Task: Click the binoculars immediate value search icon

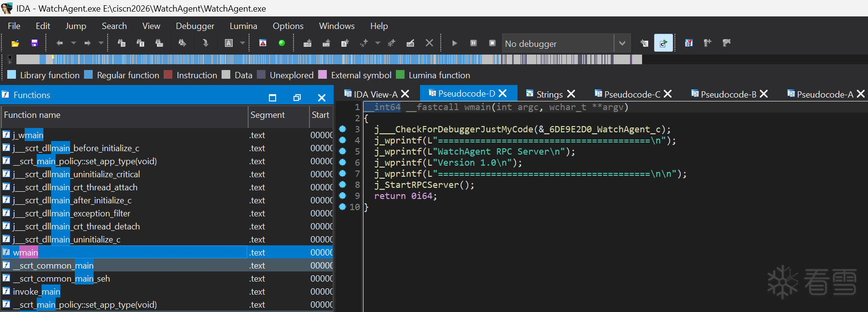Action: click(122, 43)
